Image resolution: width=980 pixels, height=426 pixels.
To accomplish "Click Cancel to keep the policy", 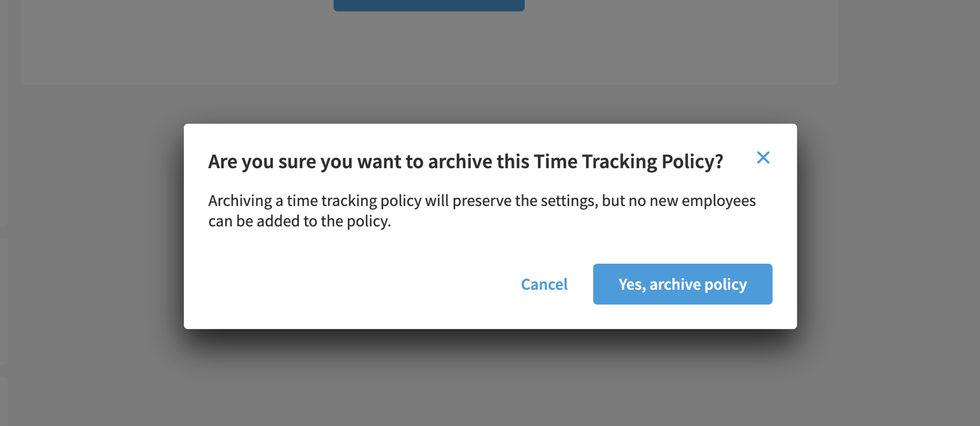I will pyautogui.click(x=544, y=284).
